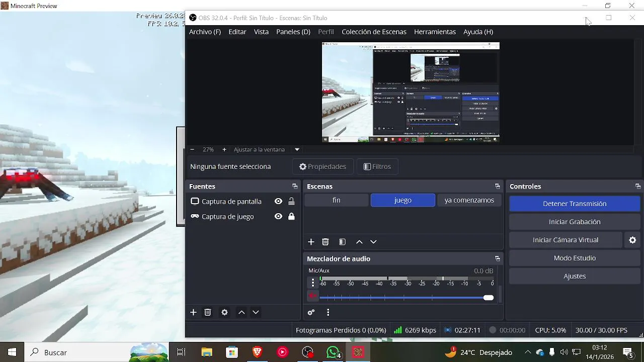This screenshot has height=362, width=644.
Task: Open File Explorer from taskbar
Action: (207, 352)
